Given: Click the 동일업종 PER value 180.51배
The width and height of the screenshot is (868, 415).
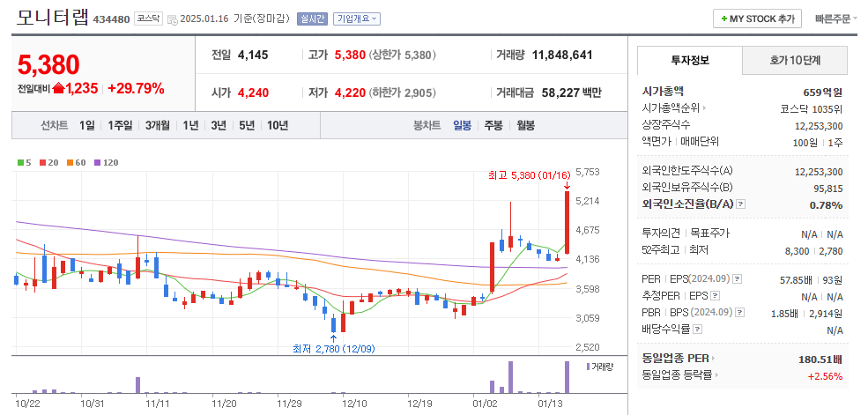Looking at the screenshot, I should (x=820, y=359).
